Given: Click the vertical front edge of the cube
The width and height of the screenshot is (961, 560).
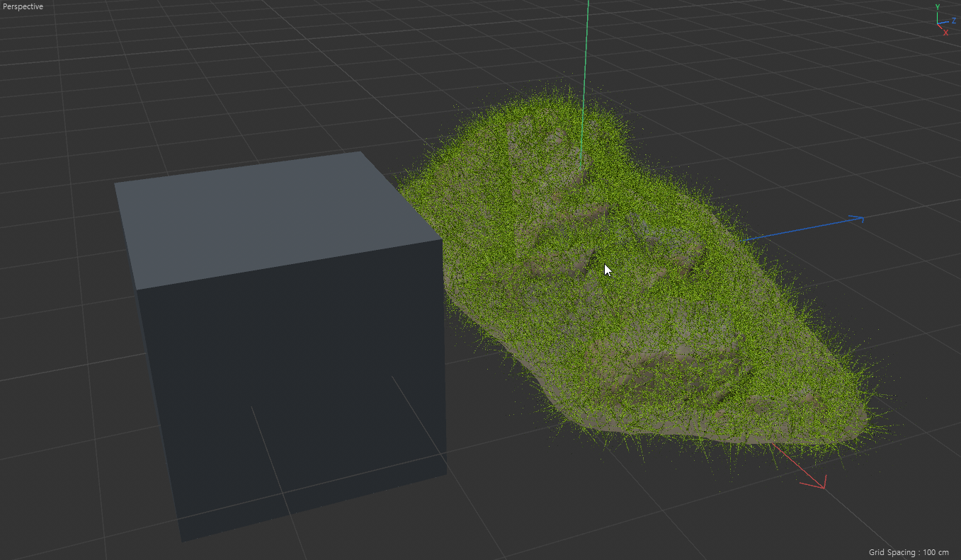Looking at the screenshot, I should point(444,354).
